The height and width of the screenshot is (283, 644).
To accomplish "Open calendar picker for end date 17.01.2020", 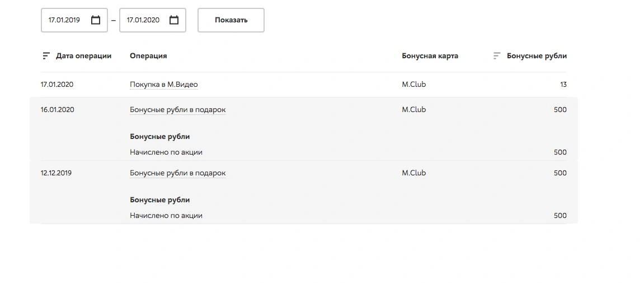I will [174, 20].
